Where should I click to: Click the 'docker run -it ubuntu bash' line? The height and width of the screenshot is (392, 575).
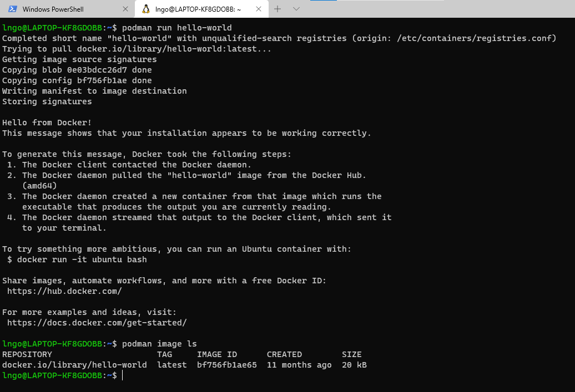point(82,259)
